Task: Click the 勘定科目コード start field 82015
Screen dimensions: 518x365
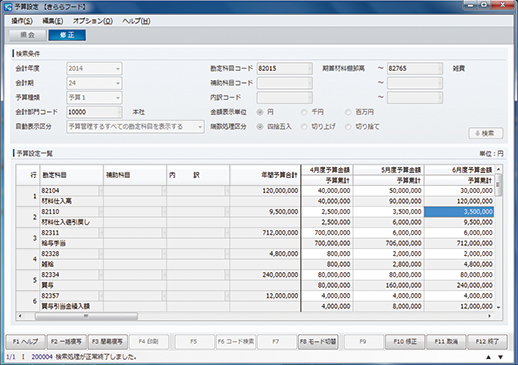Action: (x=284, y=69)
